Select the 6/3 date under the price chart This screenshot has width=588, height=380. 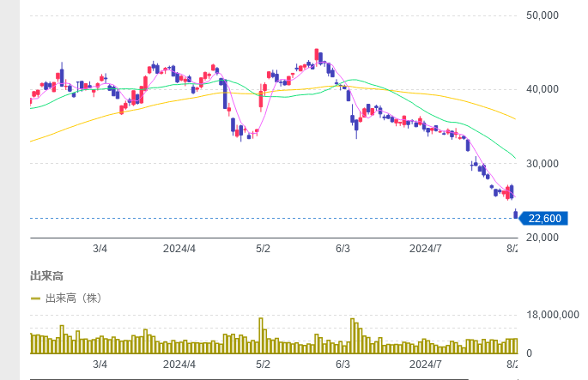[x=342, y=248]
